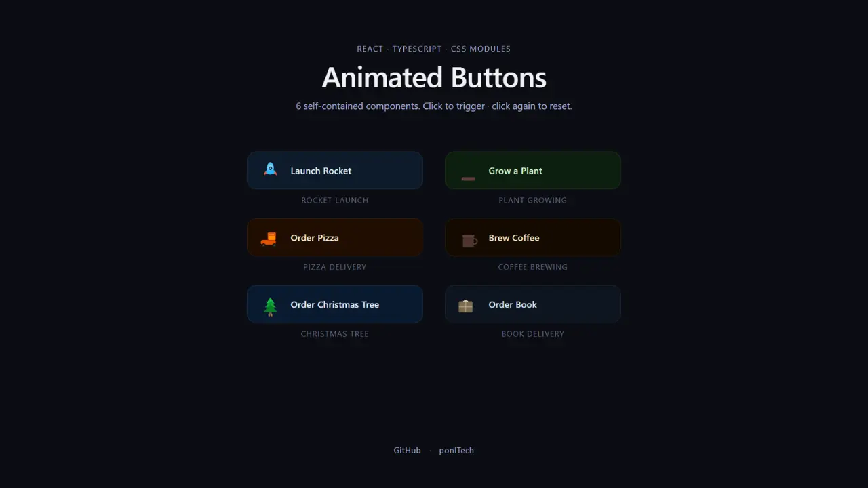Click the Order Book button

pos(532,304)
